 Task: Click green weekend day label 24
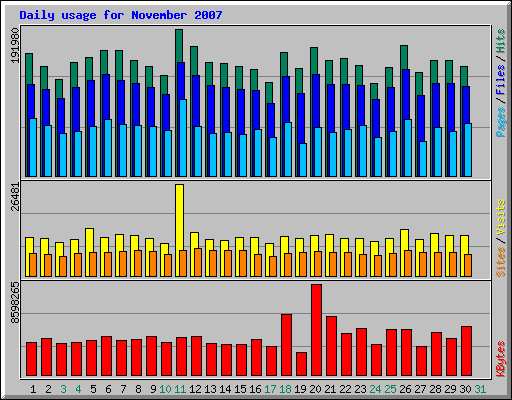[375, 389]
